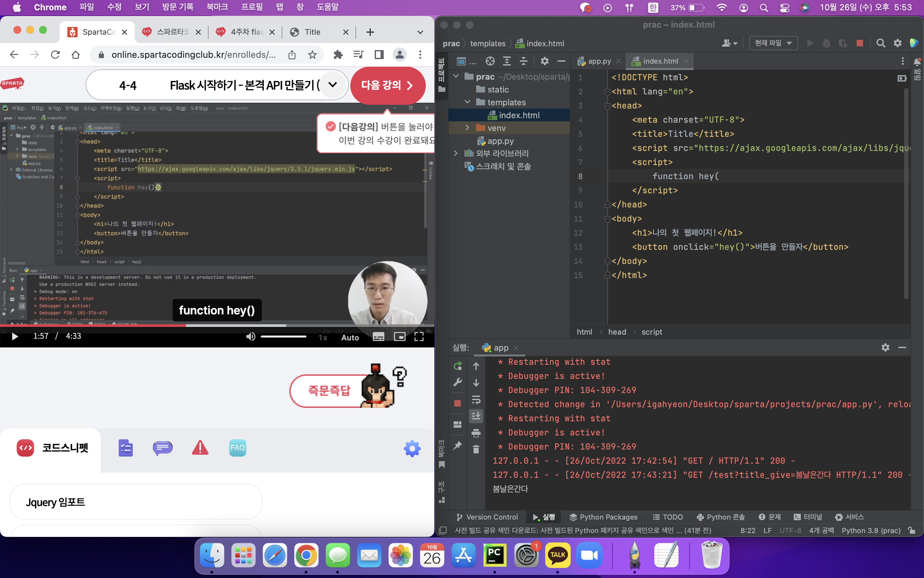Open the FAQ icon tab

tap(237, 448)
